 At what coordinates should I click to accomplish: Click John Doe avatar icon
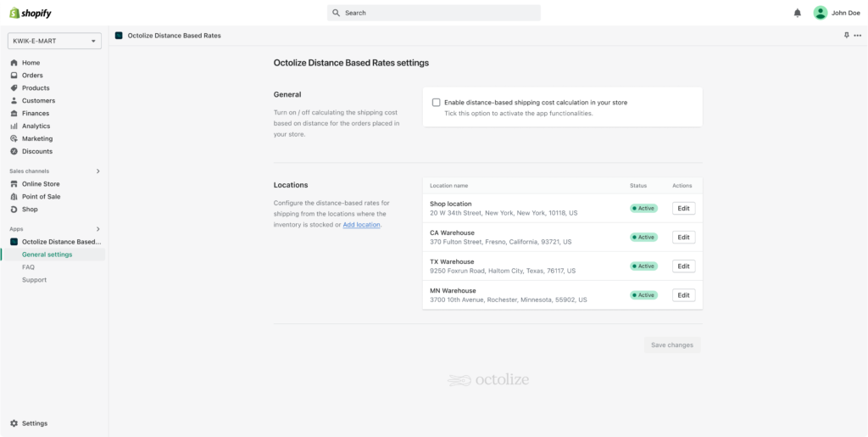(x=820, y=13)
